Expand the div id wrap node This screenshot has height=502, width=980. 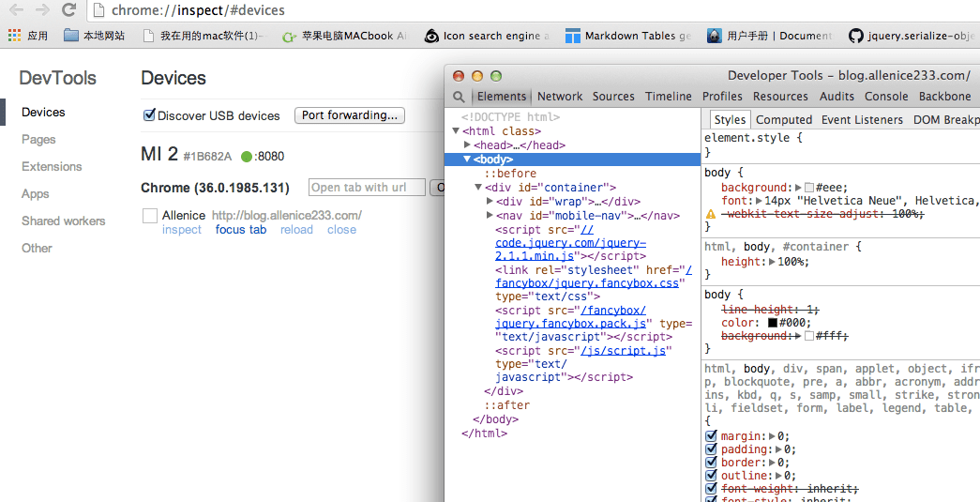pos(490,201)
